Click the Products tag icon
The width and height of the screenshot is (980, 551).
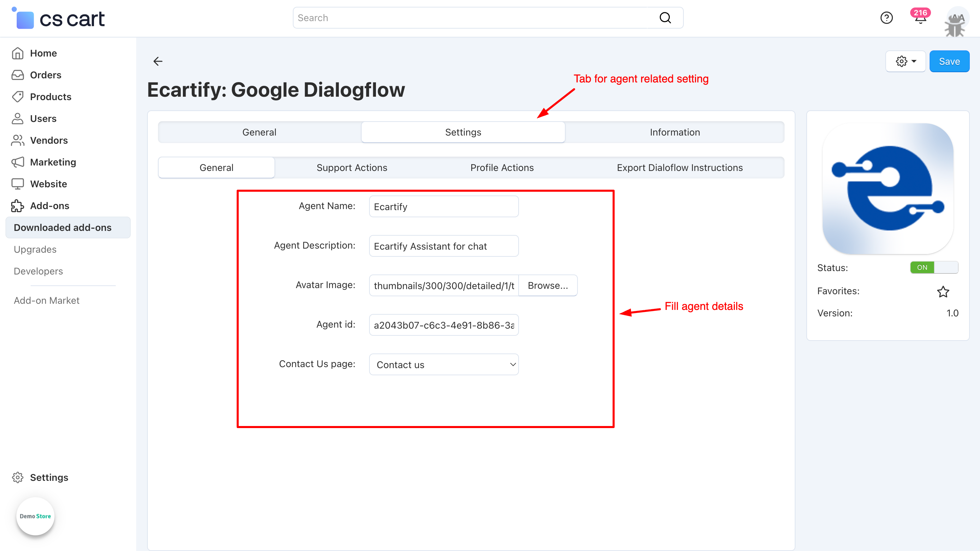coord(17,97)
